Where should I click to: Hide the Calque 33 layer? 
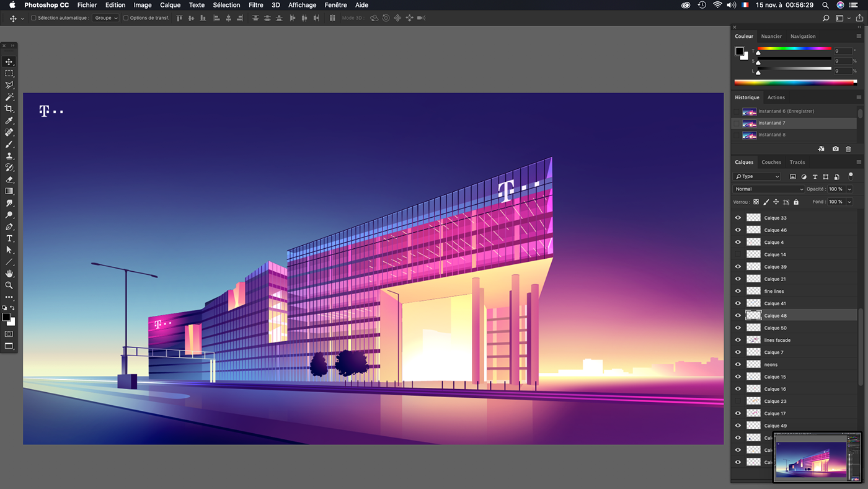pyautogui.click(x=738, y=218)
